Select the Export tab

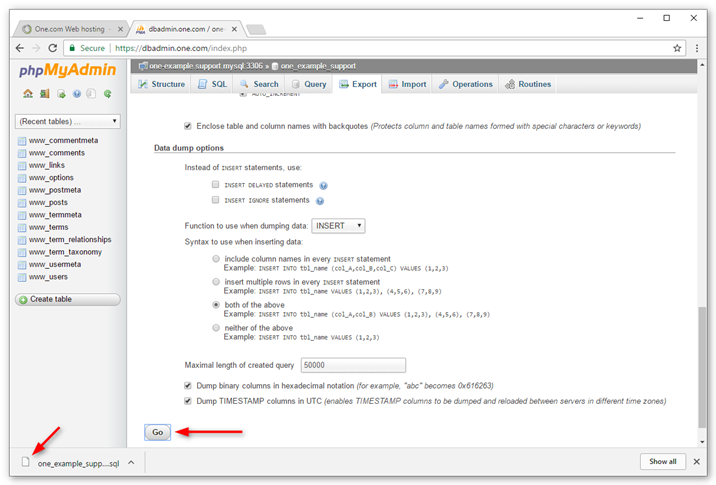click(x=358, y=84)
